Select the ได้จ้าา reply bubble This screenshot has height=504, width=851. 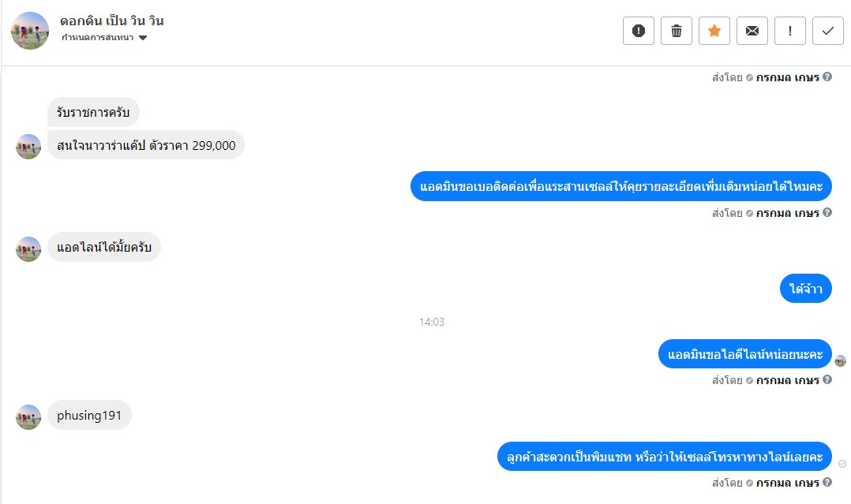tap(805, 289)
